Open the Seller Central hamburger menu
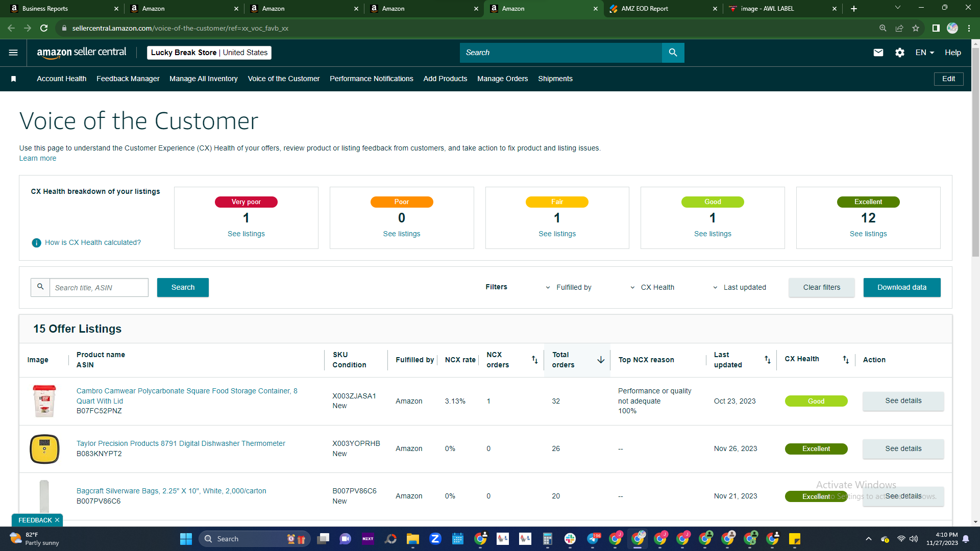The width and height of the screenshot is (980, 551). point(13,53)
